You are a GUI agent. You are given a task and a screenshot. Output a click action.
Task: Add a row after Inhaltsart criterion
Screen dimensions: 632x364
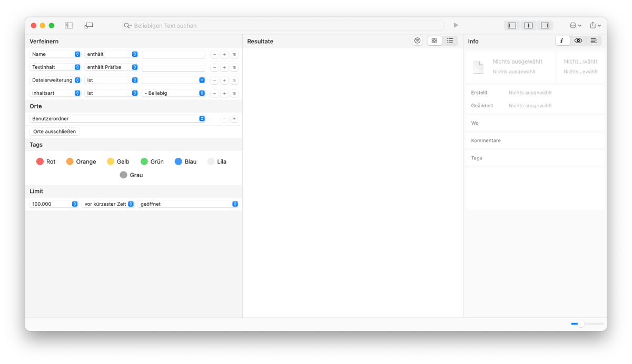tap(224, 93)
